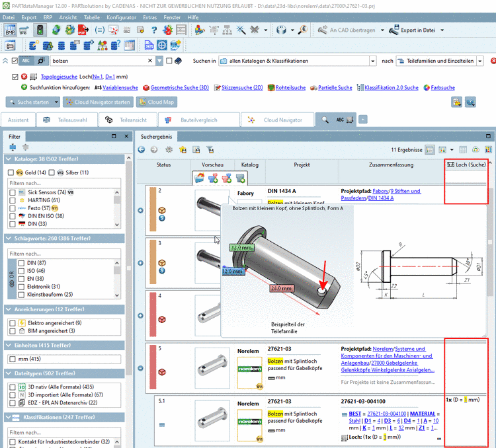Open the 'allen Katalogen & Klassifikationen' dropdown
Image resolution: width=496 pixels, height=448 pixels.
[372, 61]
